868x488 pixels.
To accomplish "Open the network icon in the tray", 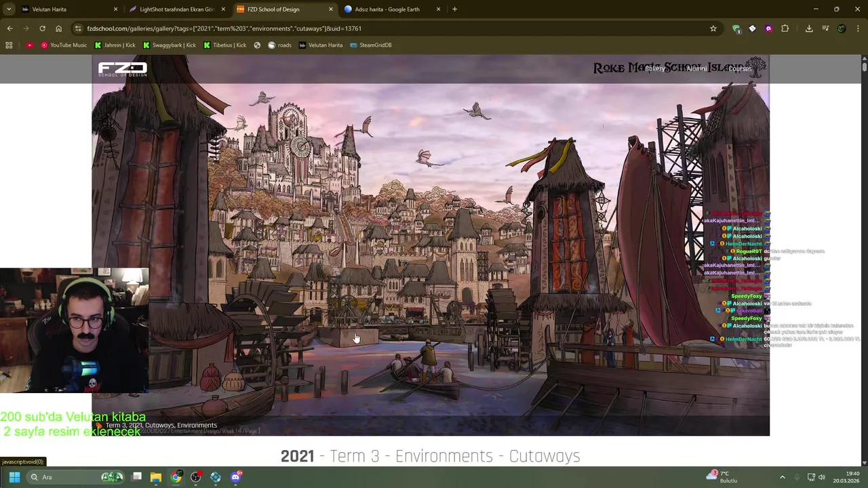I will tap(810, 477).
